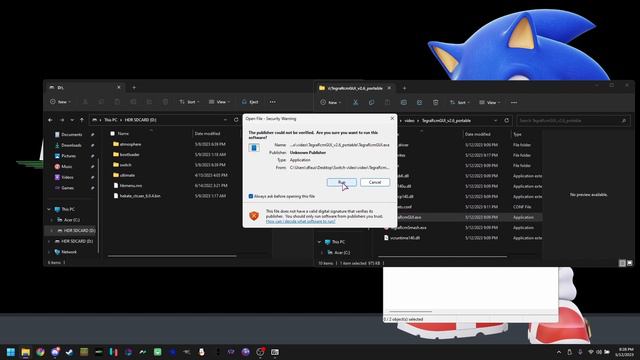Click the Rename icon in TegraRcmGUI window
This screenshot has height=360, width=640.
point(404,102)
